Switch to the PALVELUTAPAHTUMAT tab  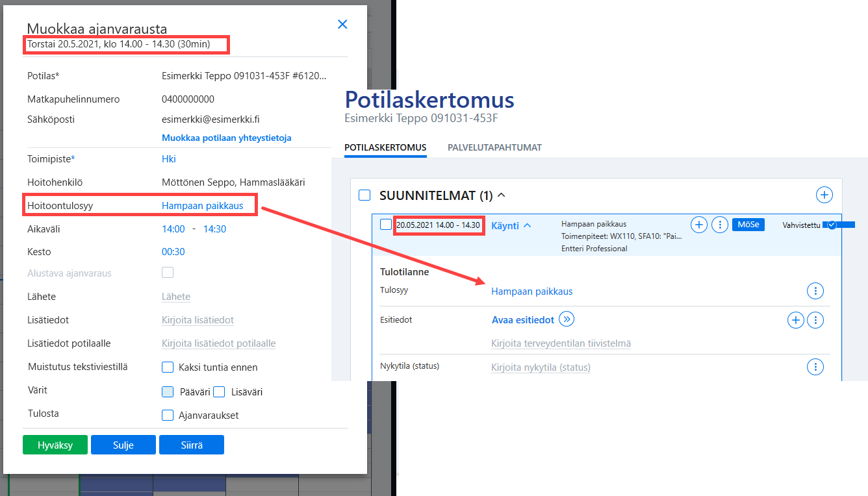(494, 147)
